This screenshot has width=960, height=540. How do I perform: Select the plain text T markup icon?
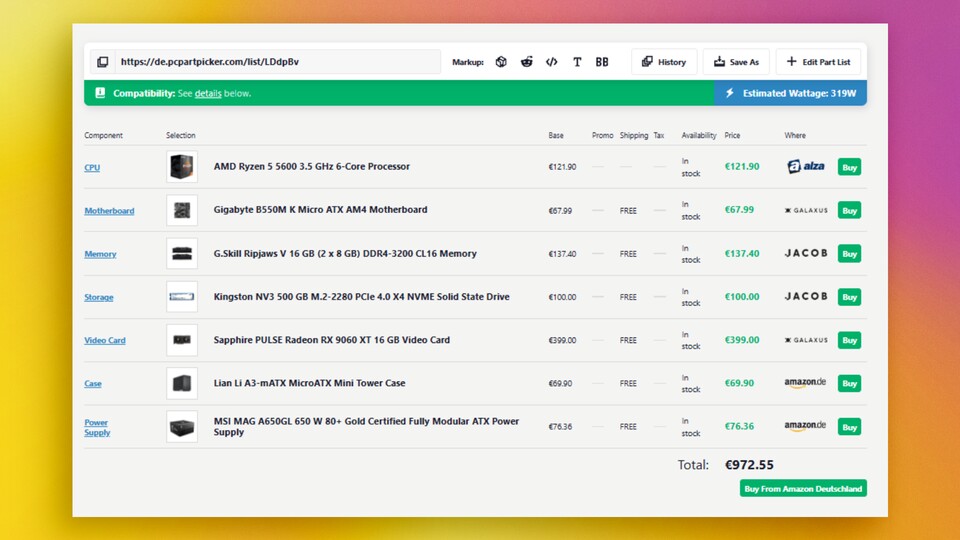pyautogui.click(x=577, y=62)
